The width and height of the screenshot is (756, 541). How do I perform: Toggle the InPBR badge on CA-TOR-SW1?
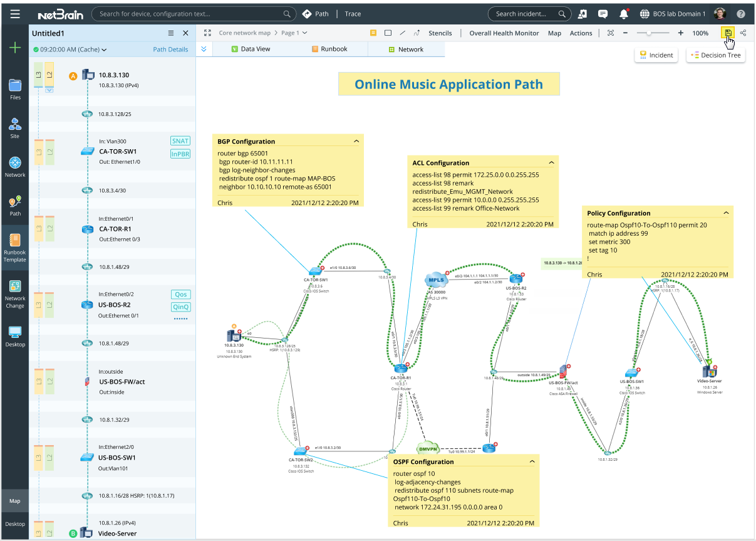pos(180,154)
